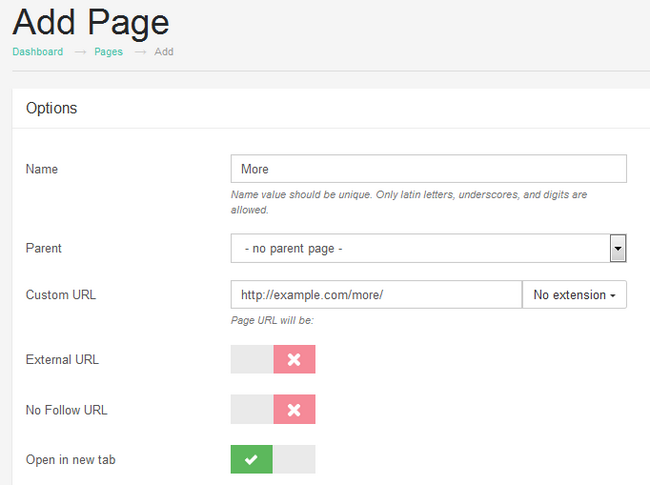Click the Custom URL input field
This screenshot has height=485, width=650.
point(376,295)
